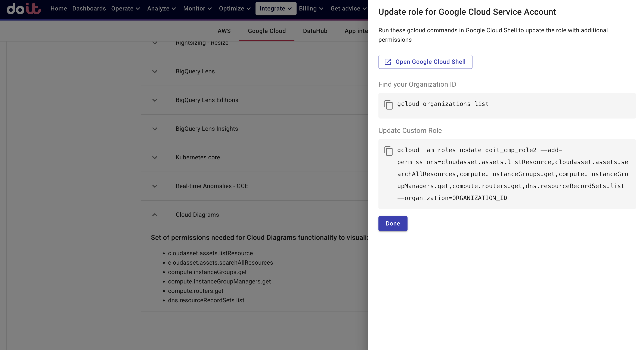Open the Billing dropdown
644x350 pixels.
311,9
